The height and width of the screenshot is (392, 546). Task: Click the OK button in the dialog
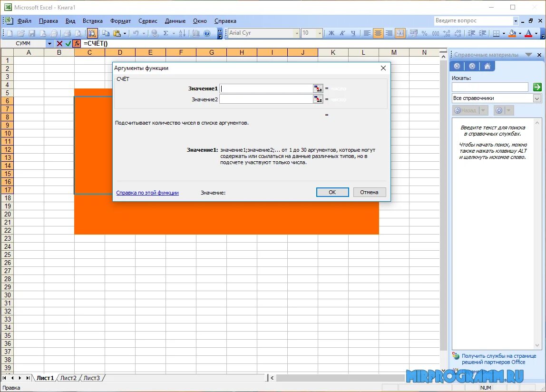(x=332, y=192)
